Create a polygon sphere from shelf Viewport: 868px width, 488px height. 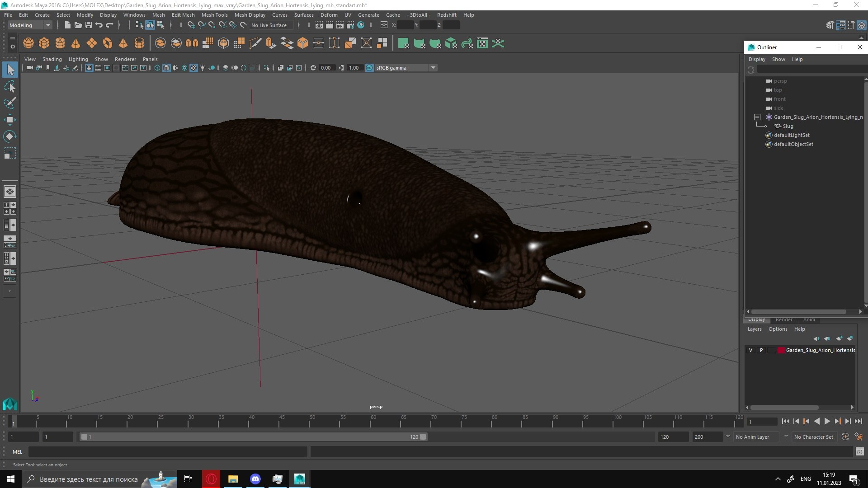click(28, 43)
